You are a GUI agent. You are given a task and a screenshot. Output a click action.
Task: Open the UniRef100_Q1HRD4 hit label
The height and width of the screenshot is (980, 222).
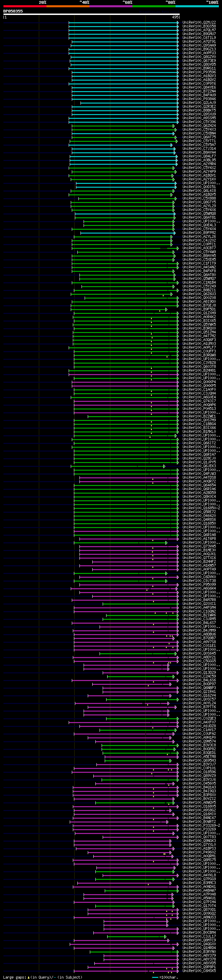(199, 947)
